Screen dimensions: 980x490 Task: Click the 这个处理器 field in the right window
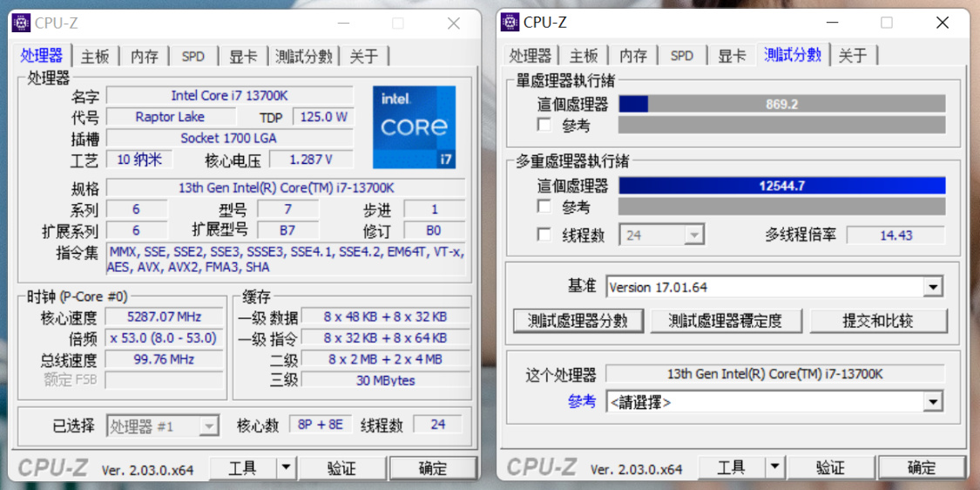tap(775, 374)
